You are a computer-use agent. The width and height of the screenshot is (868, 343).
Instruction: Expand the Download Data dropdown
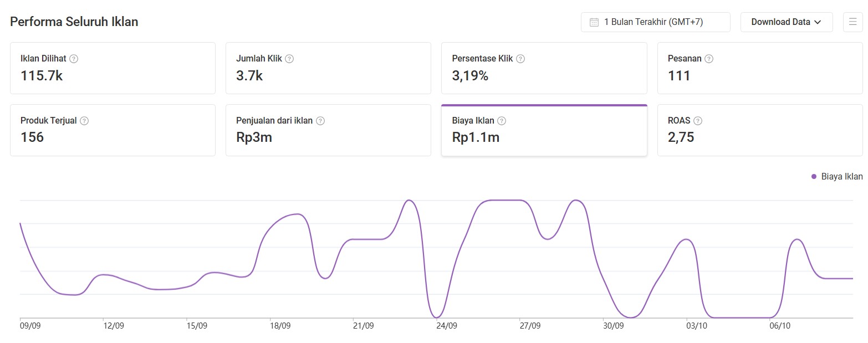786,22
